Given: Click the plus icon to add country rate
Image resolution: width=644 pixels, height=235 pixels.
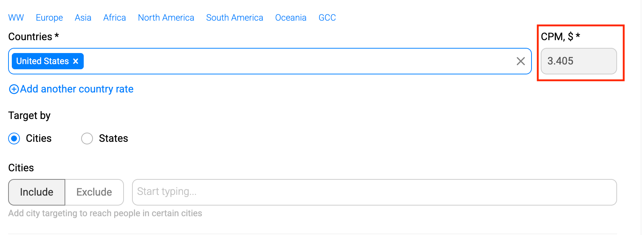Looking at the screenshot, I should point(14,89).
